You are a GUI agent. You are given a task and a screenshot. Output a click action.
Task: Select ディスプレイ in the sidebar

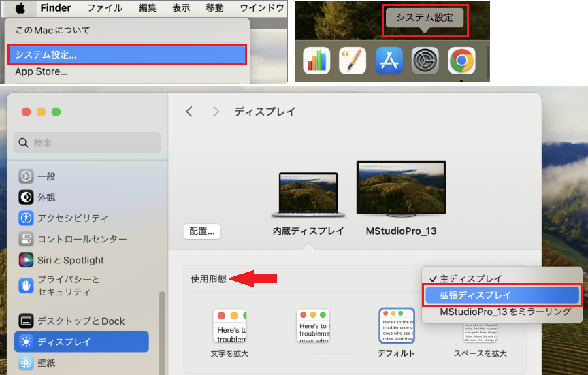coord(82,342)
